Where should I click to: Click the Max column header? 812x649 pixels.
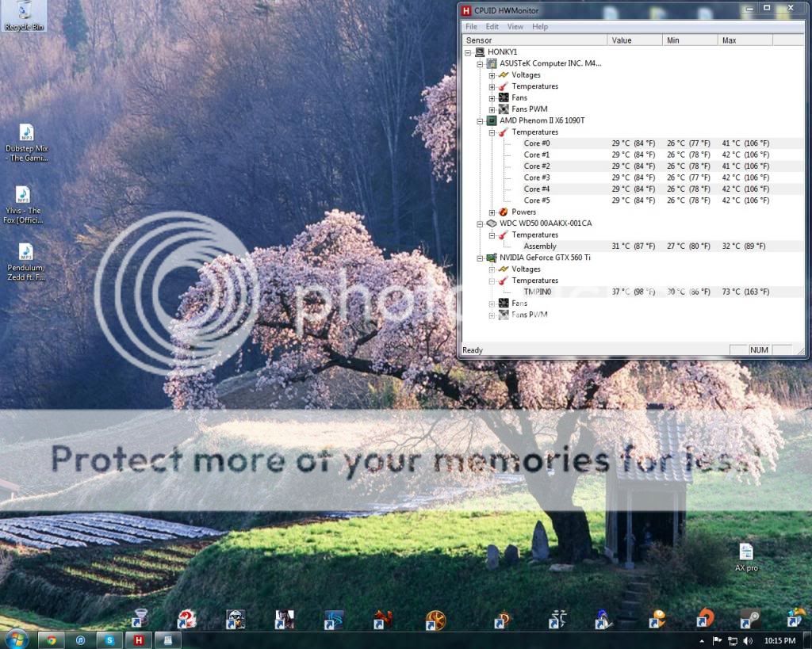pos(745,40)
